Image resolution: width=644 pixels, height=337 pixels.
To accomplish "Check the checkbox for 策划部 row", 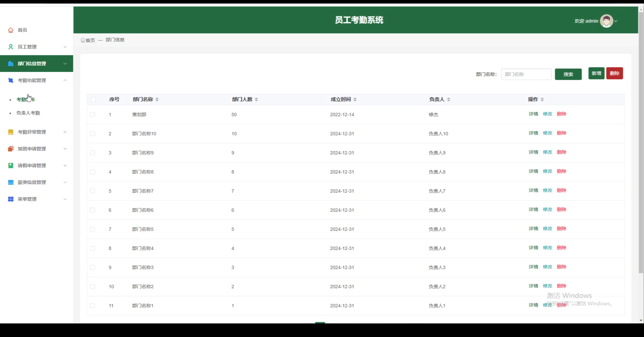I will 93,115.
